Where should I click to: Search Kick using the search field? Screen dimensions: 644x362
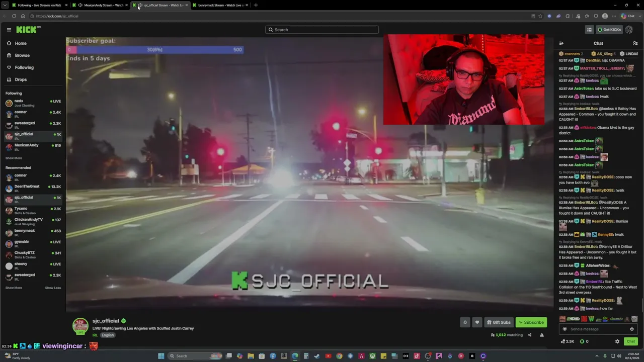(322, 30)
